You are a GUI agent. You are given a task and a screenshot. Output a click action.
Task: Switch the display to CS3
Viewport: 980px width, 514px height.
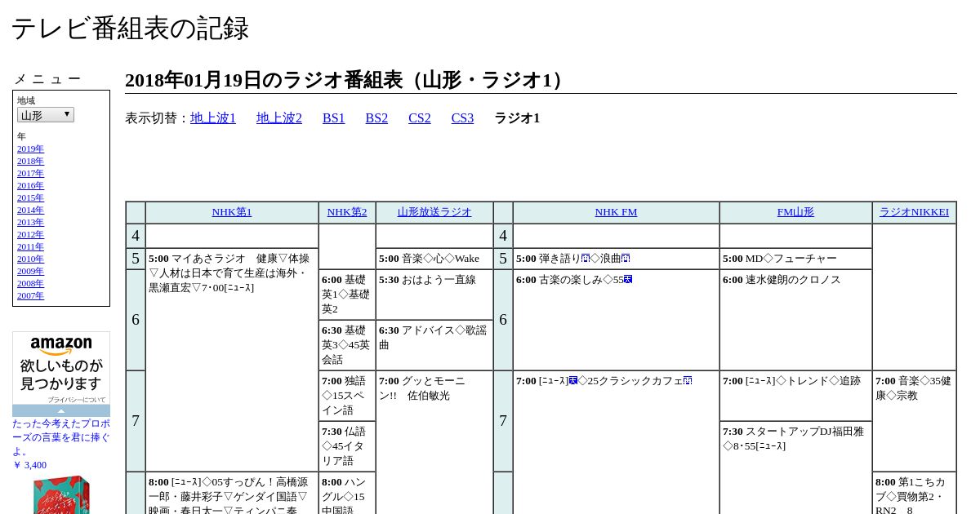(462, 117)
